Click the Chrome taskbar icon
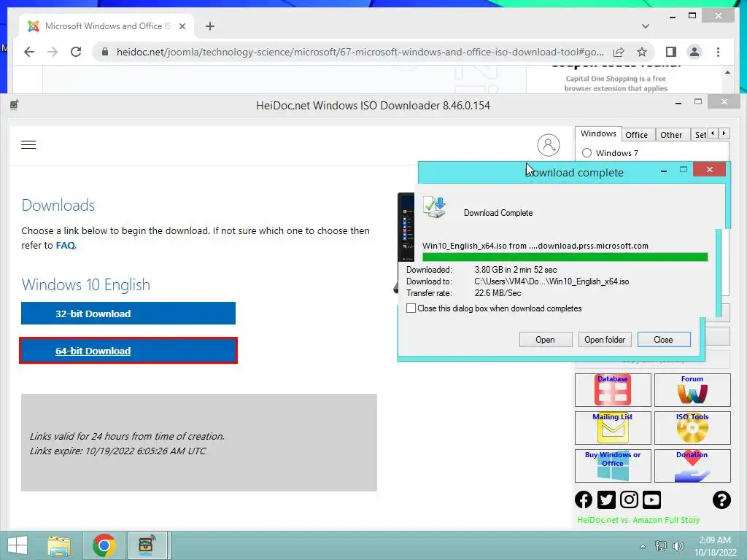The width and height of the screenshot is (747, 560). coord(104,545)
